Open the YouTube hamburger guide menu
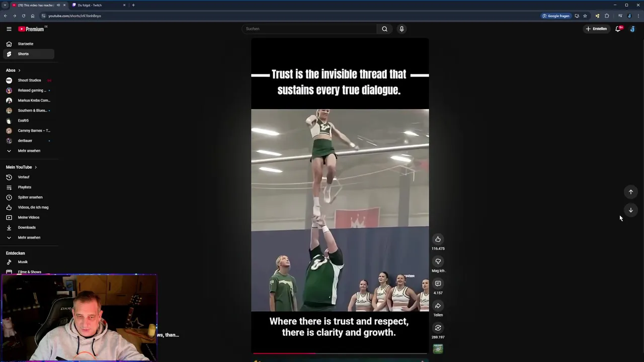The height and width of the screenshot is (362, 644). pyautogui.click(x=9, y=29)
